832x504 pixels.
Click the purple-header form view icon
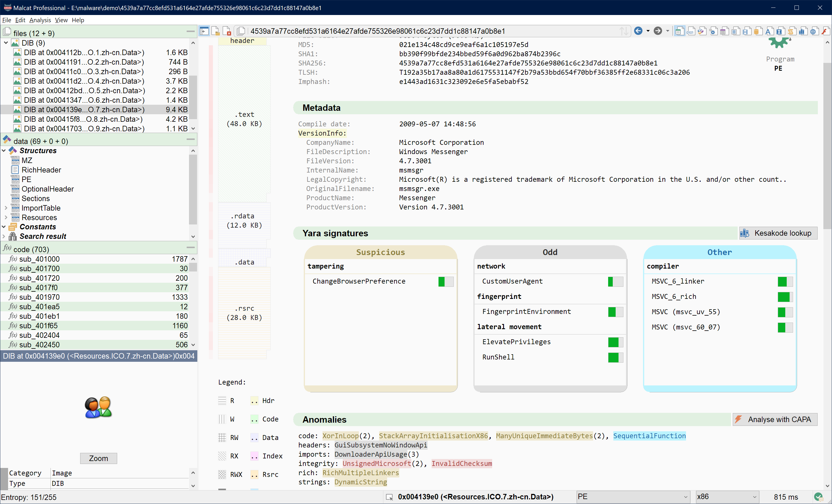tap(724, 31)
